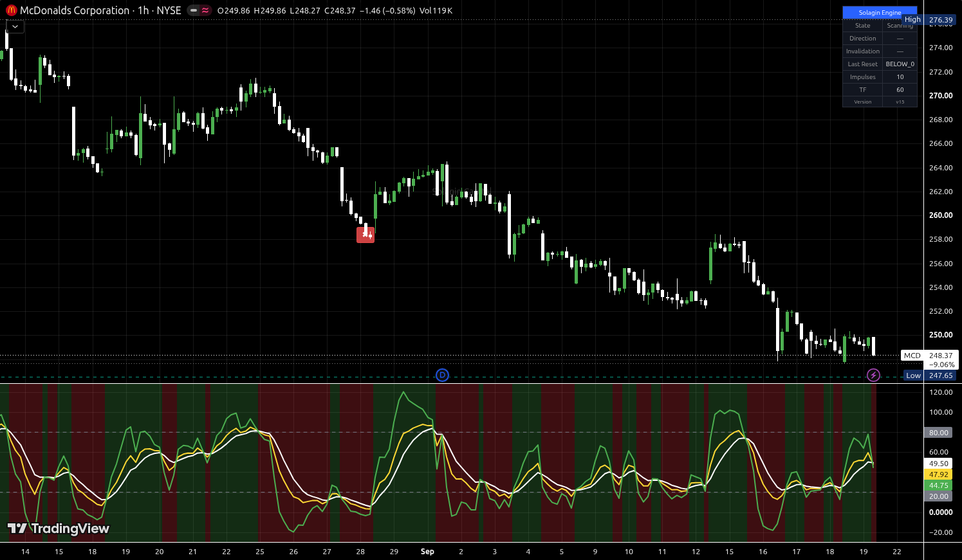Click the blue D dividend marker
Viewport: 962px width, 560px height.
[x=442, y=375]
